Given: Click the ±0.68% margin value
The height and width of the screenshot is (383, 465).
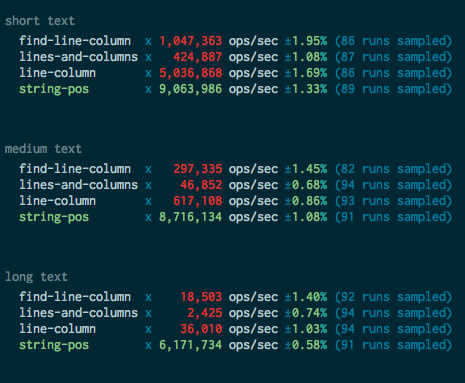Looking at the screenshot, I should [x=306, y=185].
